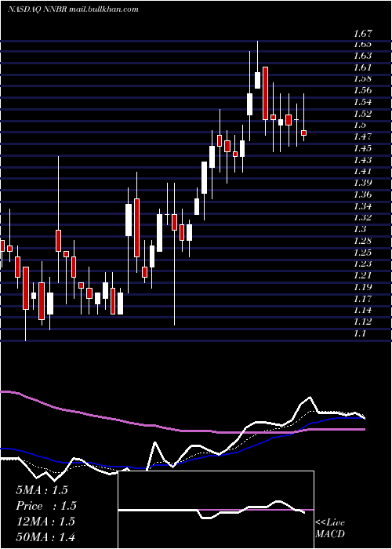Select the 1.54 price axis label
Screen dimensions: 392x549
coord(362,102)
